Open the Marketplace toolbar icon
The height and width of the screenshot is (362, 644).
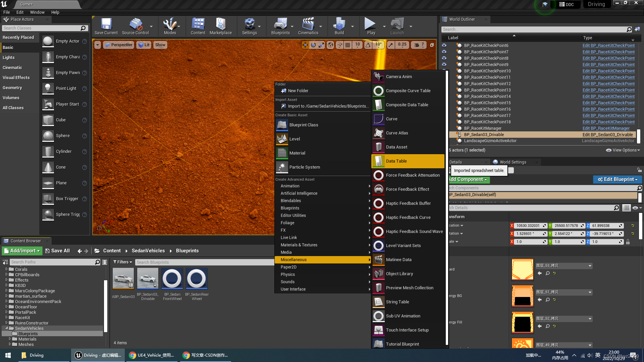point(220,26)
